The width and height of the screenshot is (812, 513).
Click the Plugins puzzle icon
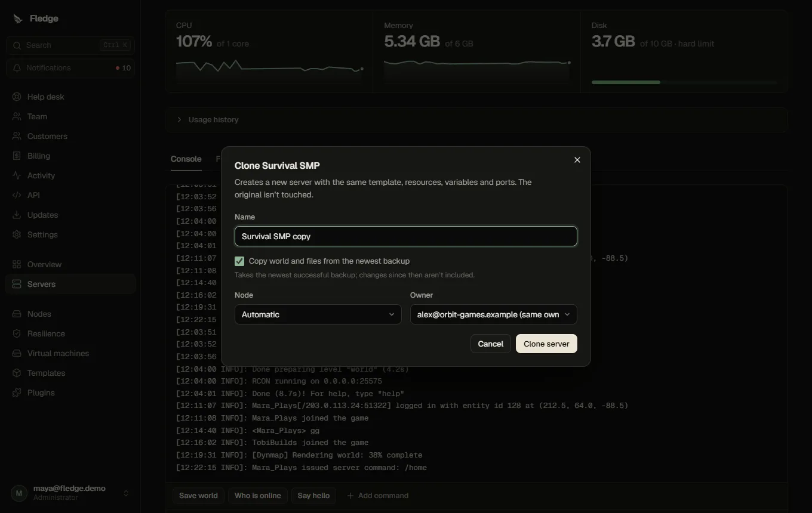17,393
